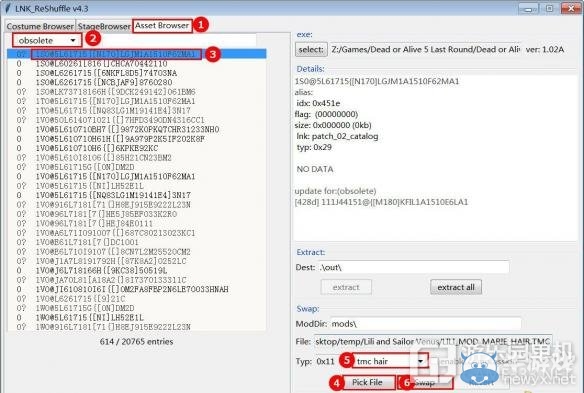Select list row 1V0@916L7181[71{]H8EJ915E9222L23N

137,205
